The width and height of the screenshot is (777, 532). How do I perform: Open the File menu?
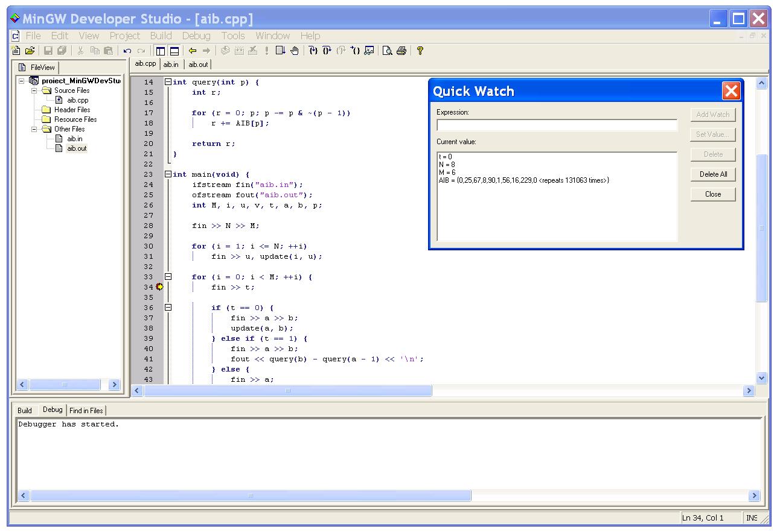(33, 36)
